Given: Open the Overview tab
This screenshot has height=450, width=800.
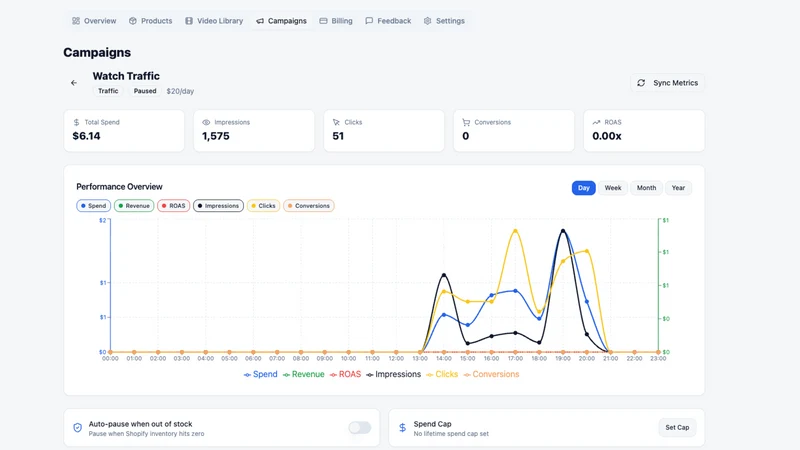Looking at the screenshot, I should click(x=94, y=21).
